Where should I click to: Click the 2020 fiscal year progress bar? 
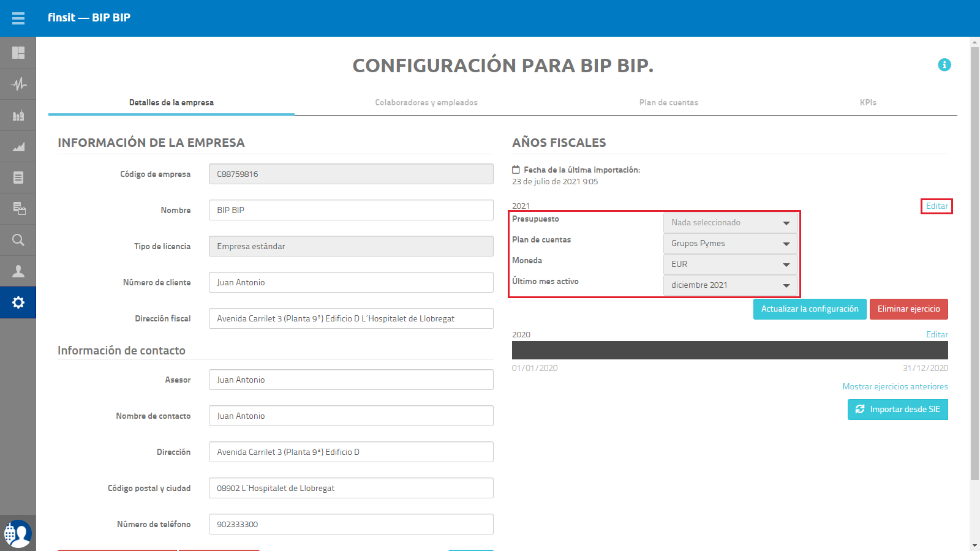click(730, 350)
